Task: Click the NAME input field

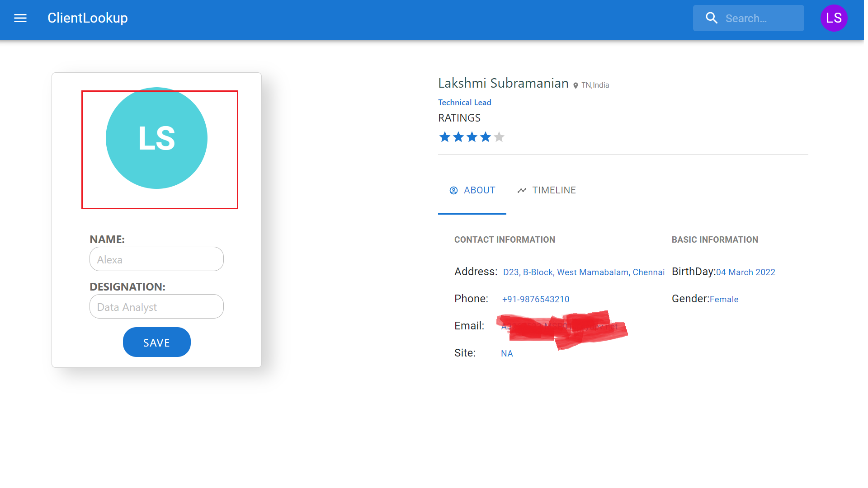Action: (156, 259)
